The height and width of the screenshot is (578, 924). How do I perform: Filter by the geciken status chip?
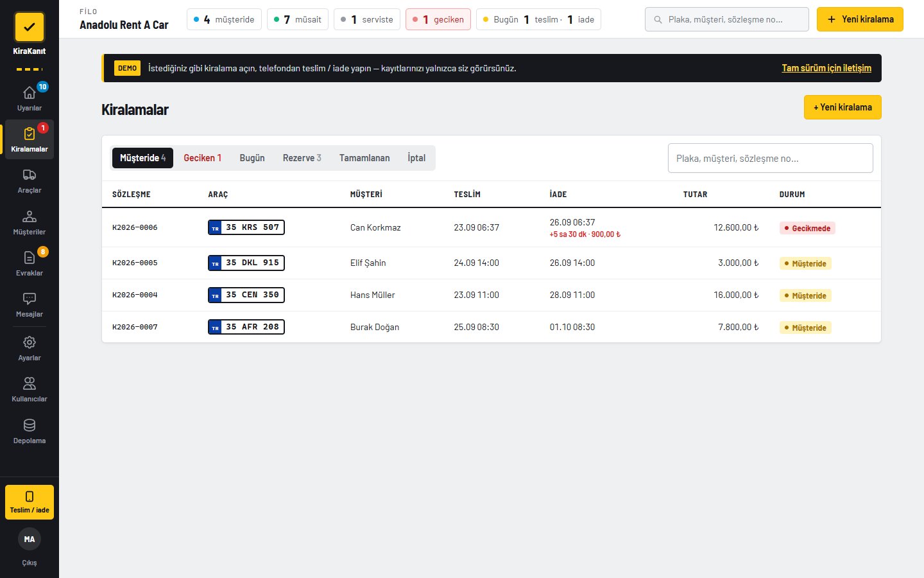pos(438,19)
